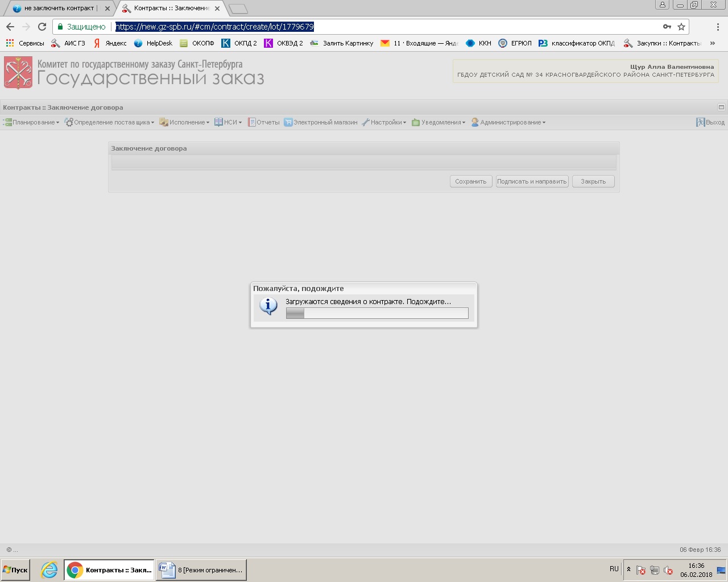Expand the Настройки menu
Image resolution: width=728 pixels, height=582 pixels.
coord(384,122)
